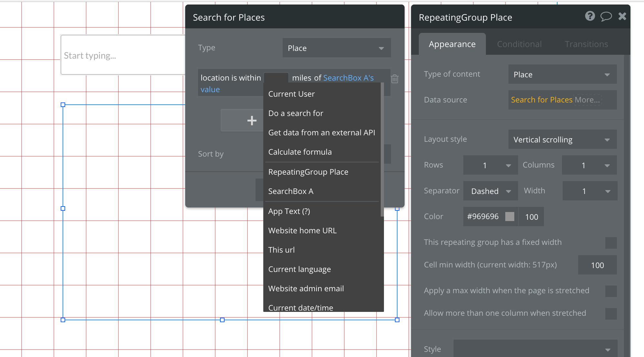
Task: Open the Search Type Place dropdown
Action: tap(337, 48)
